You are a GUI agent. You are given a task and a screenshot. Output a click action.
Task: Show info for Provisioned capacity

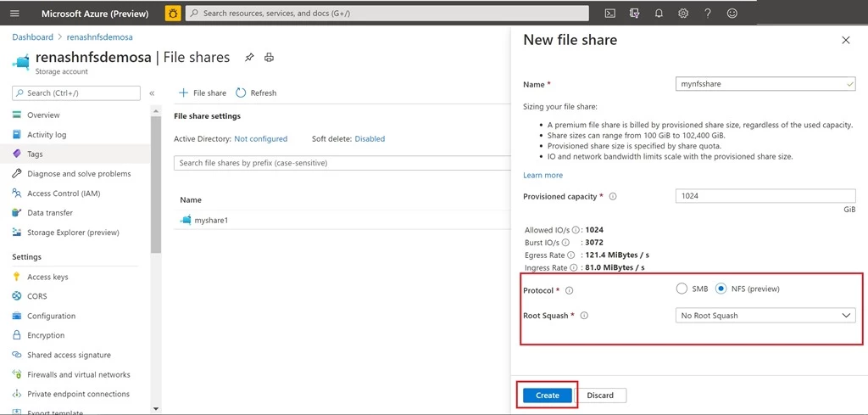(613, 197)
